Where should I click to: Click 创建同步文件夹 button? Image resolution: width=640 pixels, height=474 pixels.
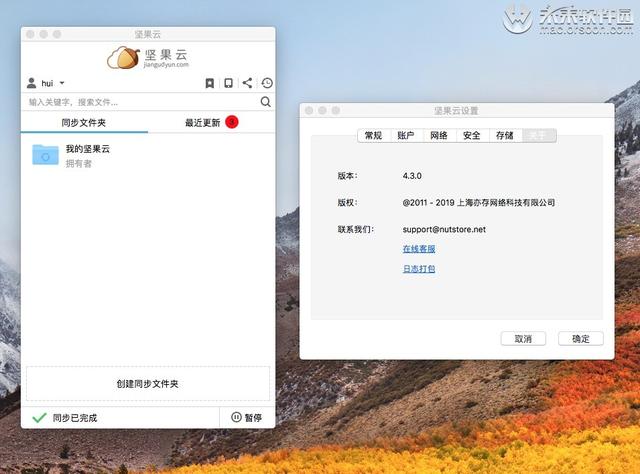pyautogui.click(x=148, y=383)
